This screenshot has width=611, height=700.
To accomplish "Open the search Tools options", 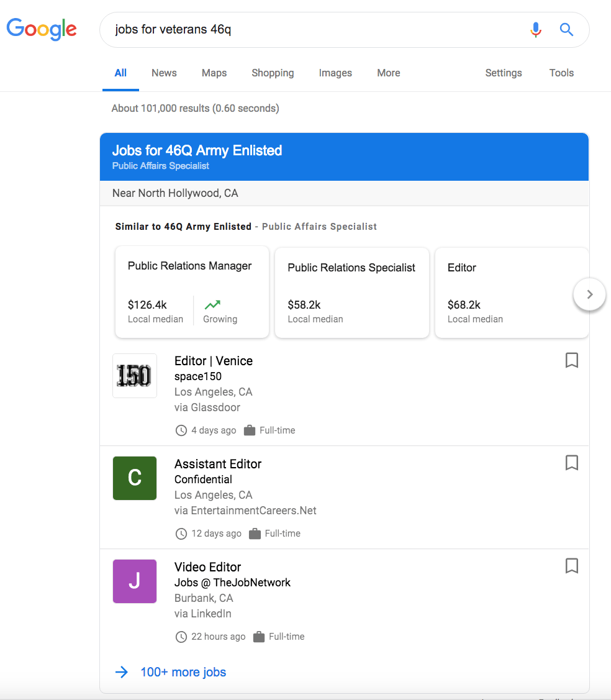I will (x=561, y=73).
